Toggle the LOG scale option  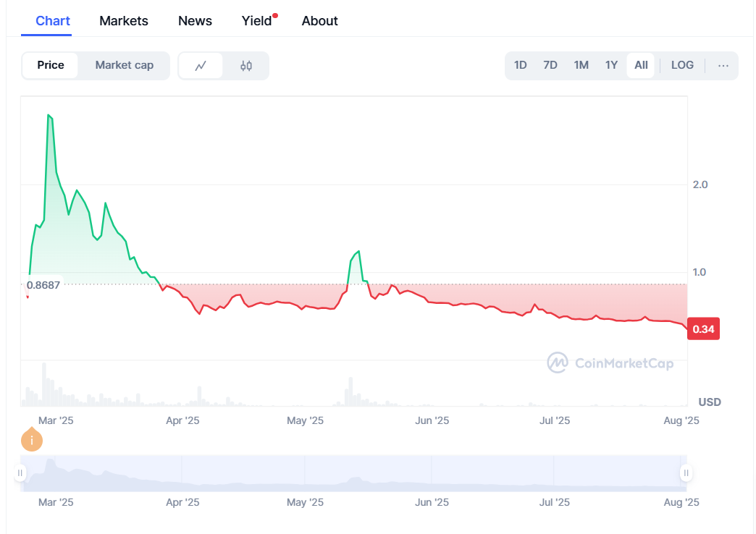[682, 65]
